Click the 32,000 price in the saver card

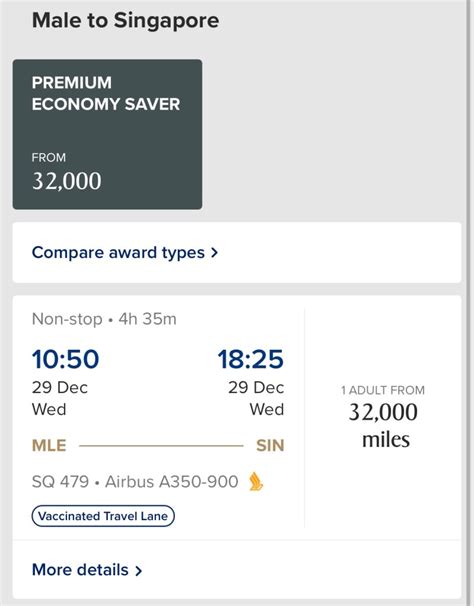(66, 181)
